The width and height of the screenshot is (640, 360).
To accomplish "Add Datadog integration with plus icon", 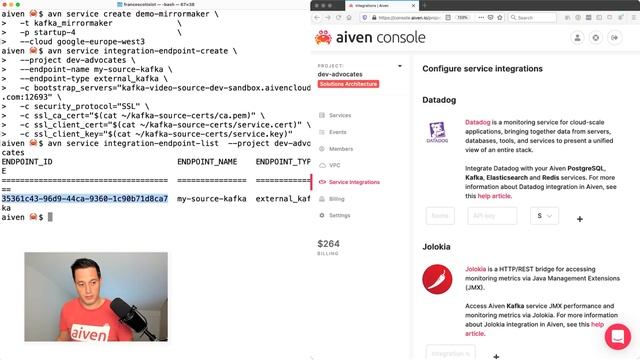I will pyautogui.click(x=580, y=219).
